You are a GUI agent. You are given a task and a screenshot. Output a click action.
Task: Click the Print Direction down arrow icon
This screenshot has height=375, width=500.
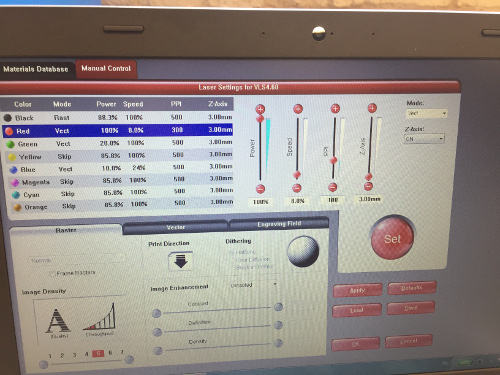coord(181,261)
